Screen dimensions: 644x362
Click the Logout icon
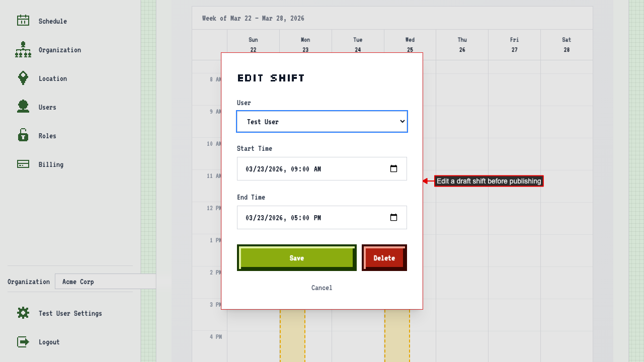tap(23, 342)
